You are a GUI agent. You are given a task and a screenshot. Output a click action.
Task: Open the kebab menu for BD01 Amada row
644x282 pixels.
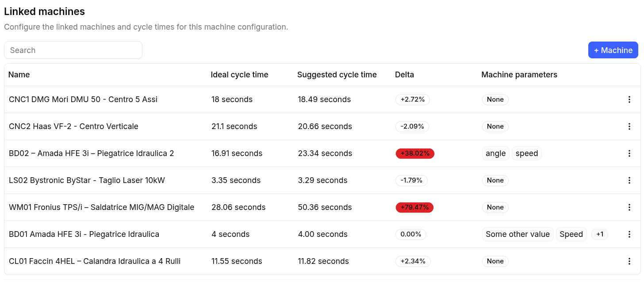tap(629, 234)
